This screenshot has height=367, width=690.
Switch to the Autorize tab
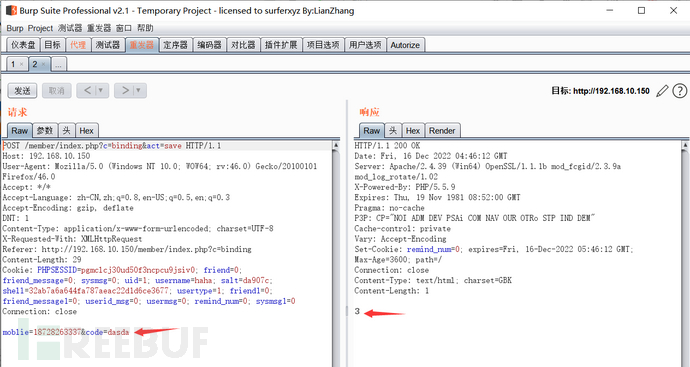point(405,45)
